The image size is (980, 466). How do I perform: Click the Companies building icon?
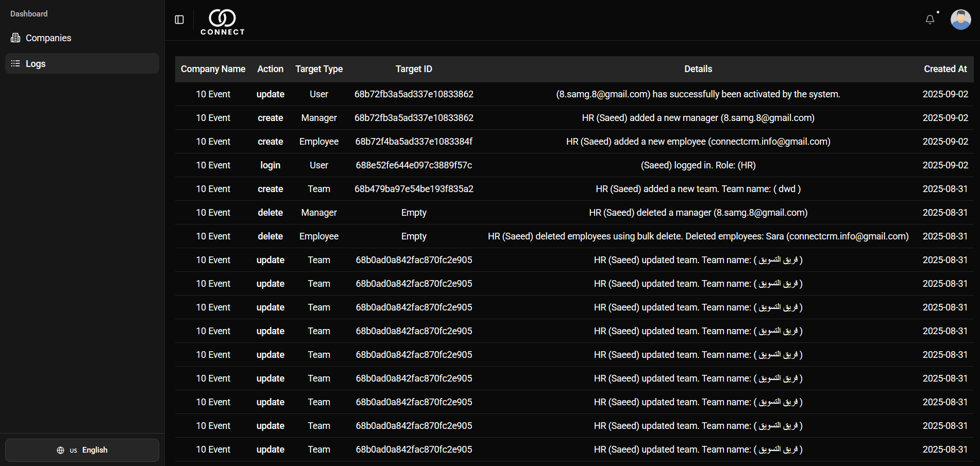click(x=15, y=38)
